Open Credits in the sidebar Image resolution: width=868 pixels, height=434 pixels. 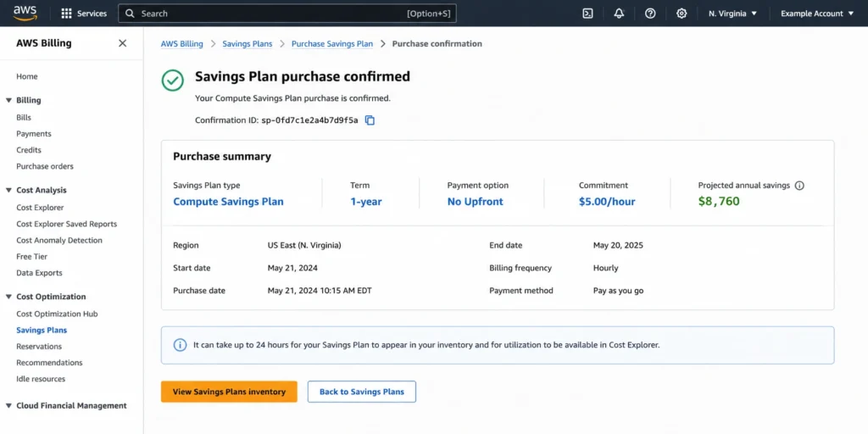point(29,150)
